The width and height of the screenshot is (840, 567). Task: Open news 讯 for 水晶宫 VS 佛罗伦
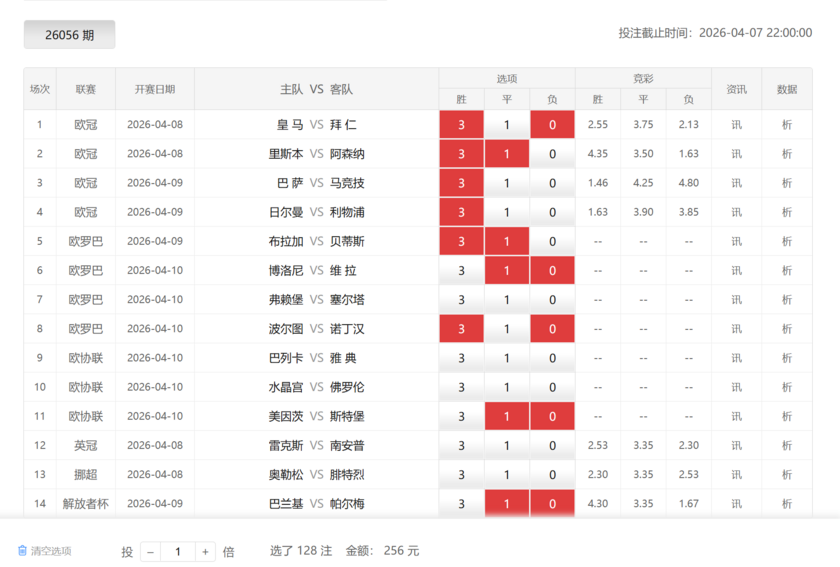point(737,387)
